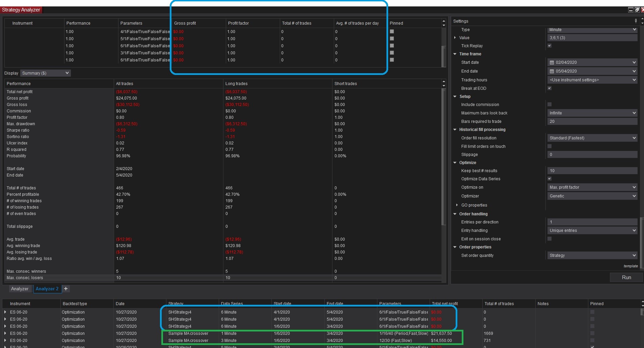Image resolution: width=644 pixels, height=348 pixels.
Task: Click the scroll-up arrow of the top results grid
Action: point(444,21)
